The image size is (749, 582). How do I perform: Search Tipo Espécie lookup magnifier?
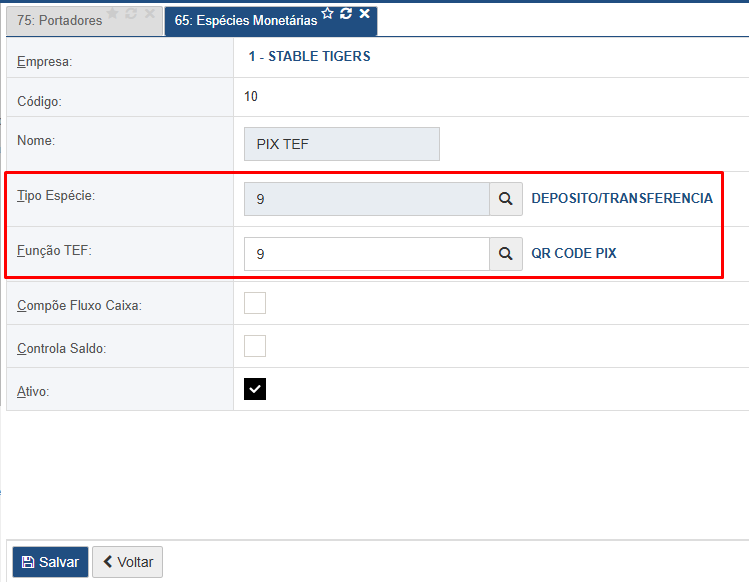[506, 199]
